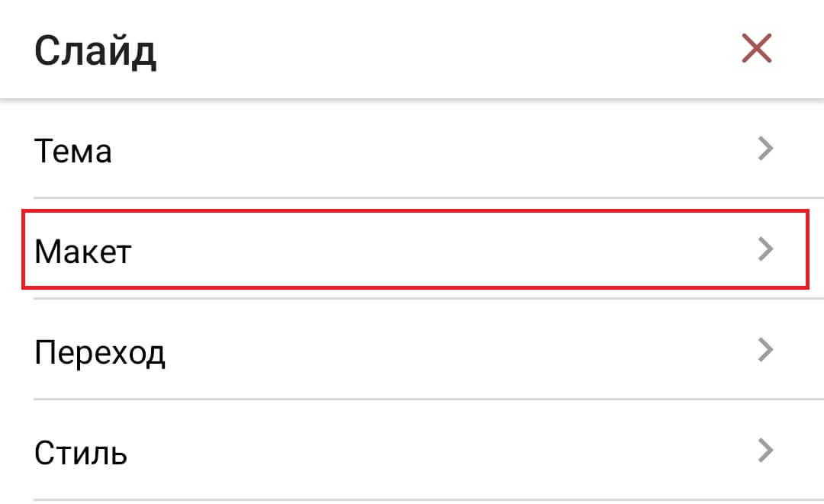This screenshot has width=824, height=504.
Task: Tap the Тема text label
Action: click(x=73, y=150)
